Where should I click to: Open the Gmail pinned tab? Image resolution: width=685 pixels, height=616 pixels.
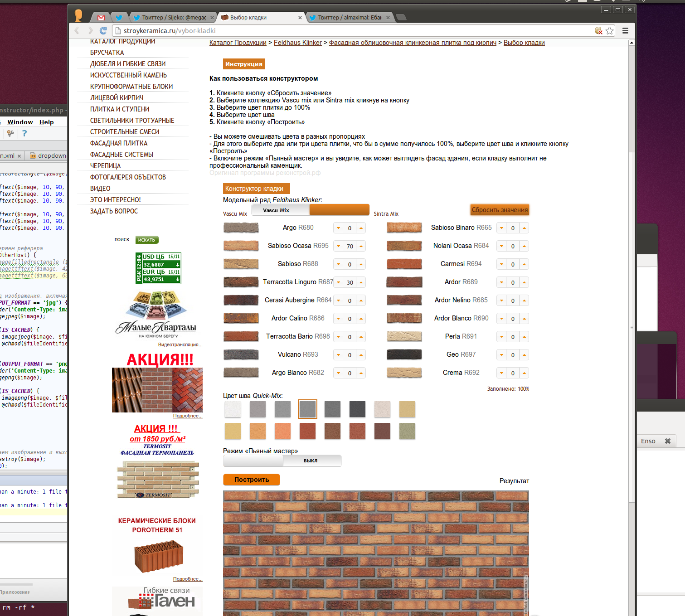[x=101, y=18]
